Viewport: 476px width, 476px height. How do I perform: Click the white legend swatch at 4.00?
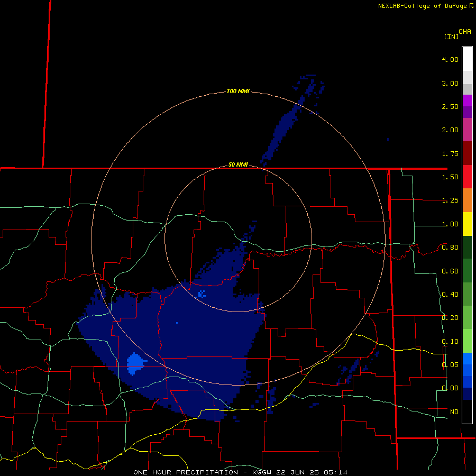[467, 59]
